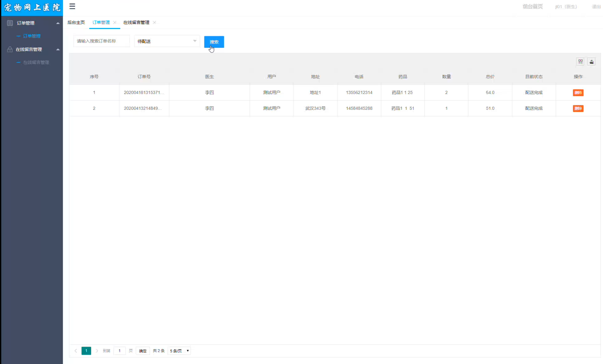Delete order row with phone 14584845288
Viewport: 603px width, 364px height.
click(x=578, y=108)
